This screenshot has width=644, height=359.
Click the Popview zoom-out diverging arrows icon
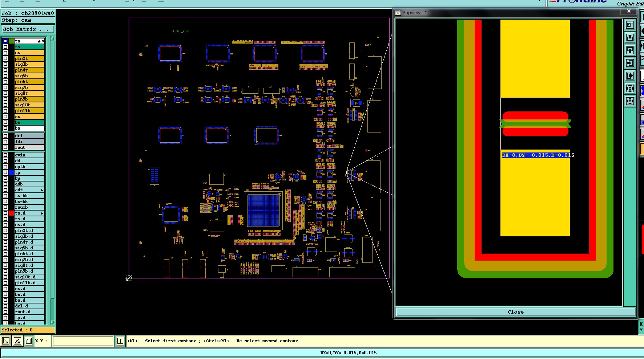(x=630, y=101)
